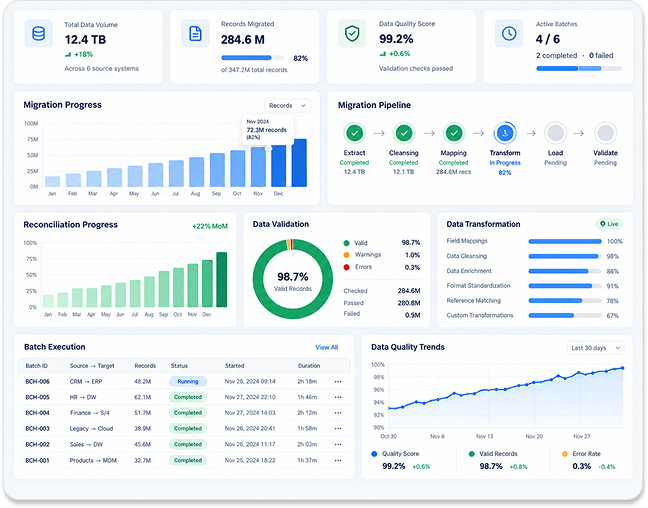Click the Source → Target column header
The width and height of the screenshot is (648, 508).
[x=92, y=366]
